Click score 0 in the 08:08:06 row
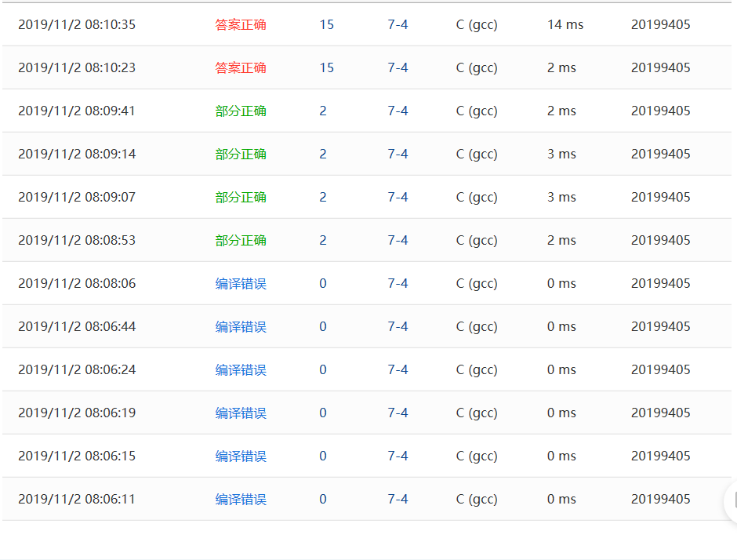 323,283
